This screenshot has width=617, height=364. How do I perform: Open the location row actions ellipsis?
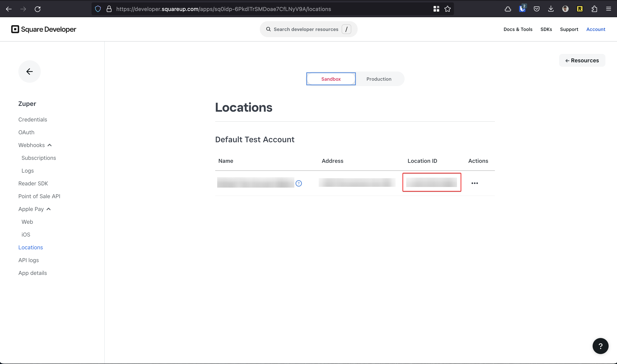(475, 183)
